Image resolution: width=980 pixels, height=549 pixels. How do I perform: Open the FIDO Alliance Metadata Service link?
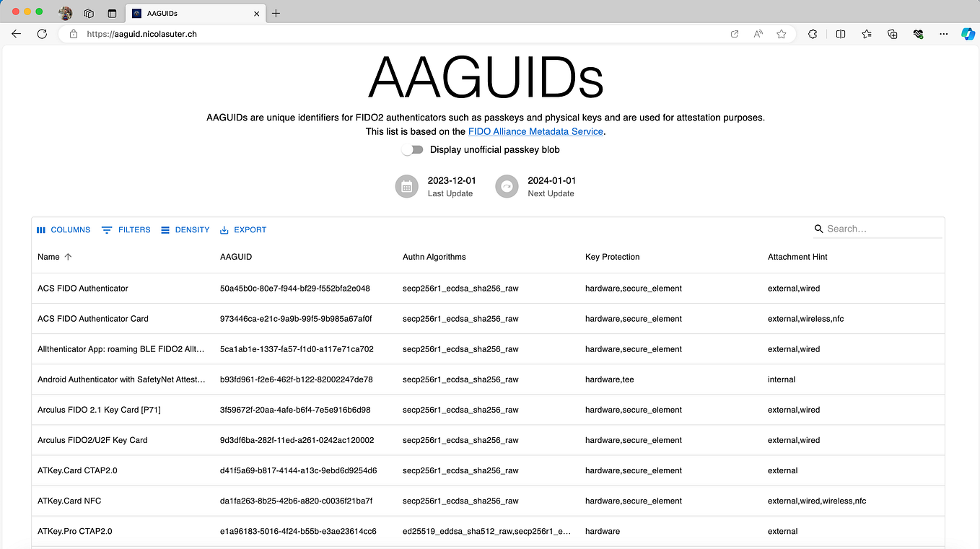(535, 131)
